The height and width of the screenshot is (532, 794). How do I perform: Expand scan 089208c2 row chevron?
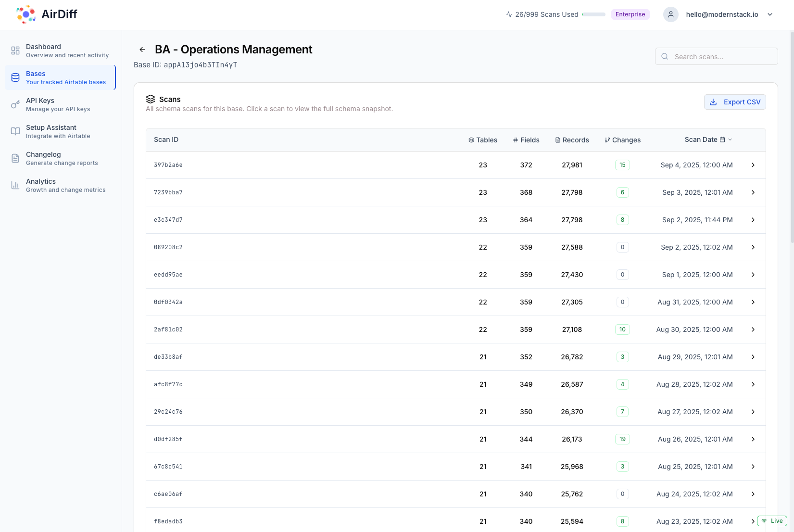(753, 247)
